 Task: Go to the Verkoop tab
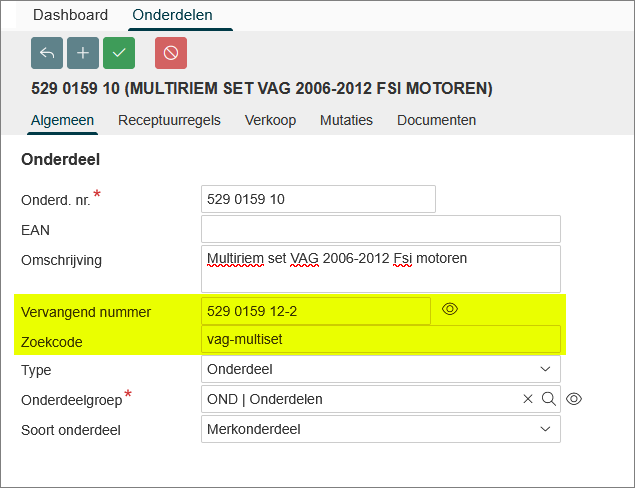[270, 120]
